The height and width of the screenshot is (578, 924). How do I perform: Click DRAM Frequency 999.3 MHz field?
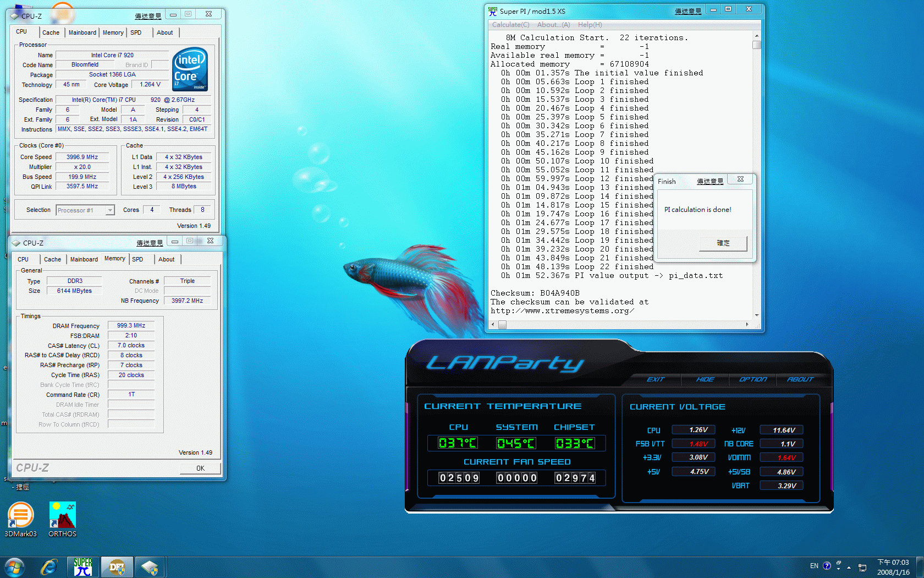click(x=131, y=325)
